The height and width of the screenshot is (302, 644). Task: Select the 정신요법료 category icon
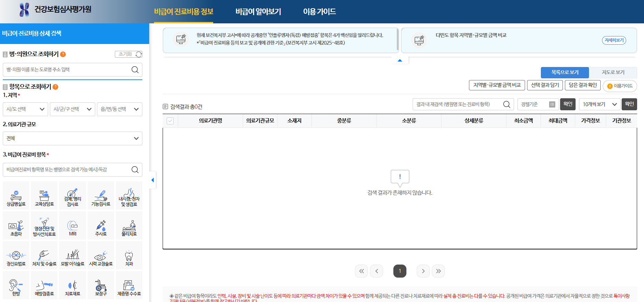(x=16, y=255)
